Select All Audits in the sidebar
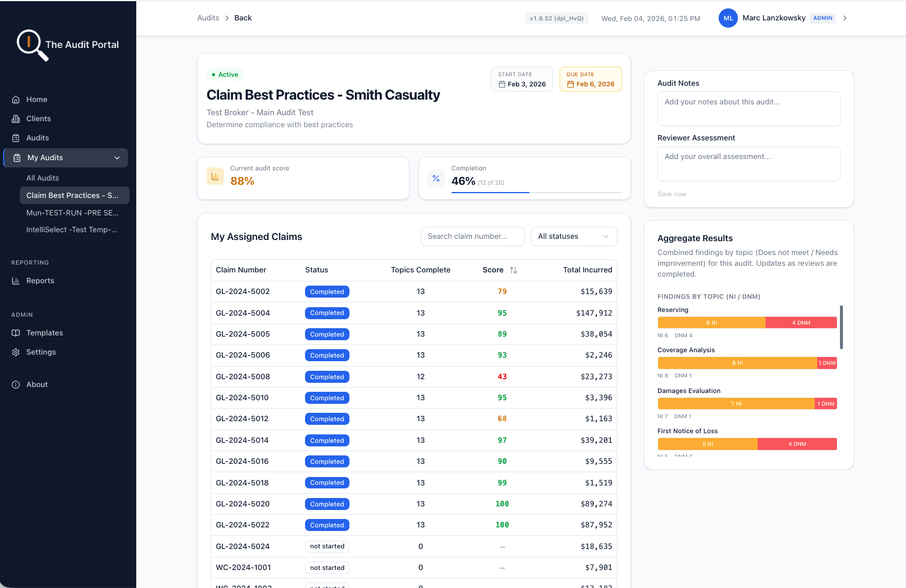The height and width of the screenshot is (588, 906). (43, 178)
